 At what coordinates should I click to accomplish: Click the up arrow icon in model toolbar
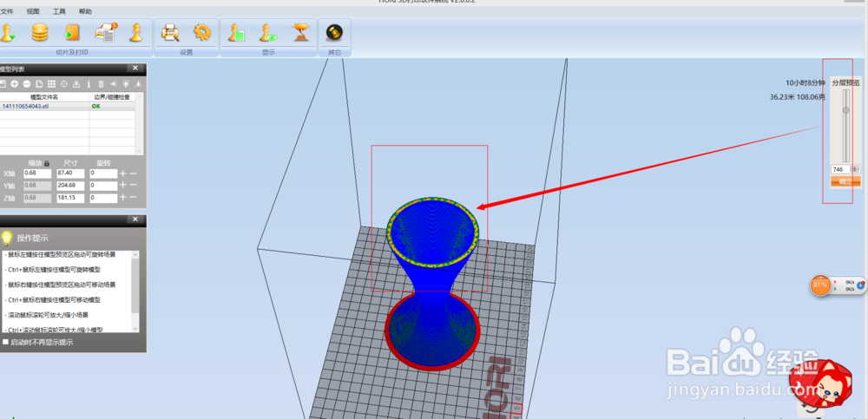[x=126, y=84]
